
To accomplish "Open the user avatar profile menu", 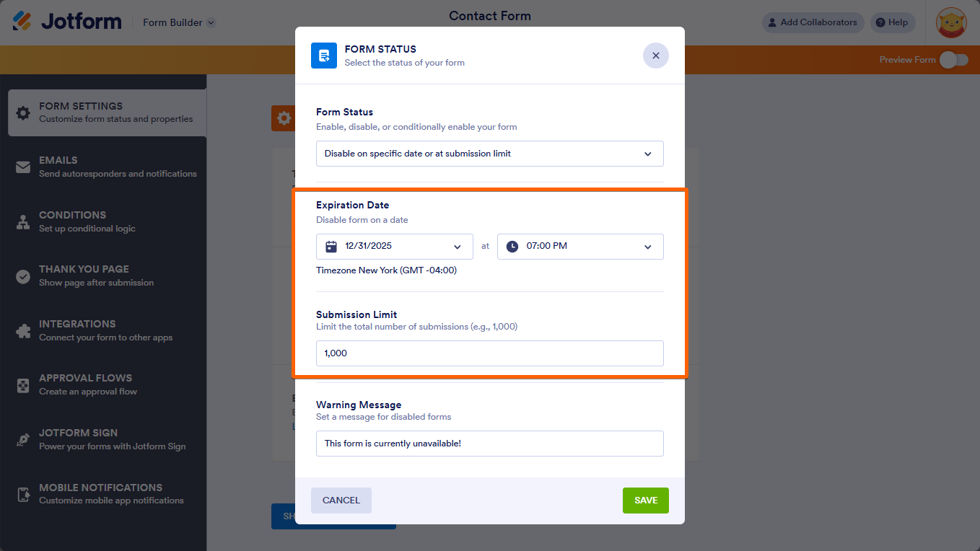I will coord(950,22).
